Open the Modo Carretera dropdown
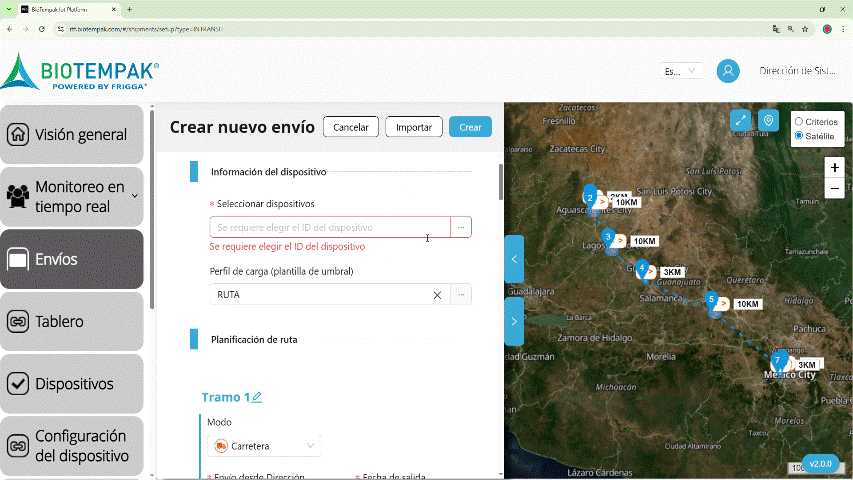This screenshot has height=480, width=853. [264, 446]
